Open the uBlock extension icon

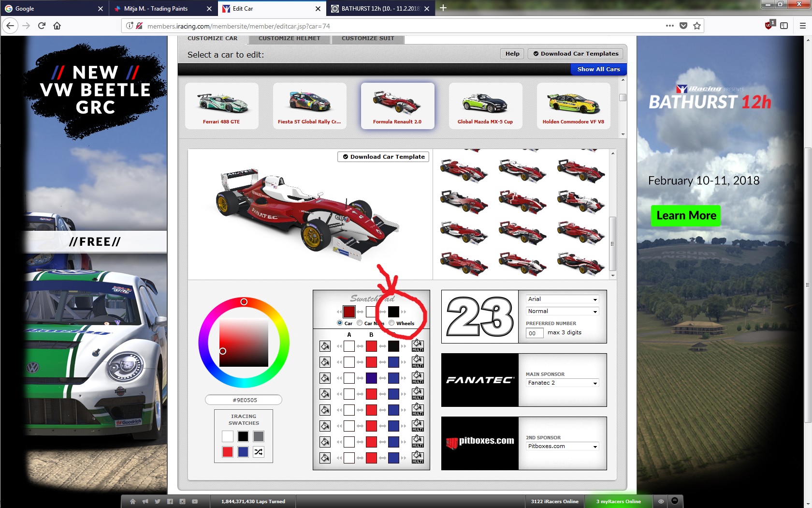pyautogui.click(x=769, y=25)
